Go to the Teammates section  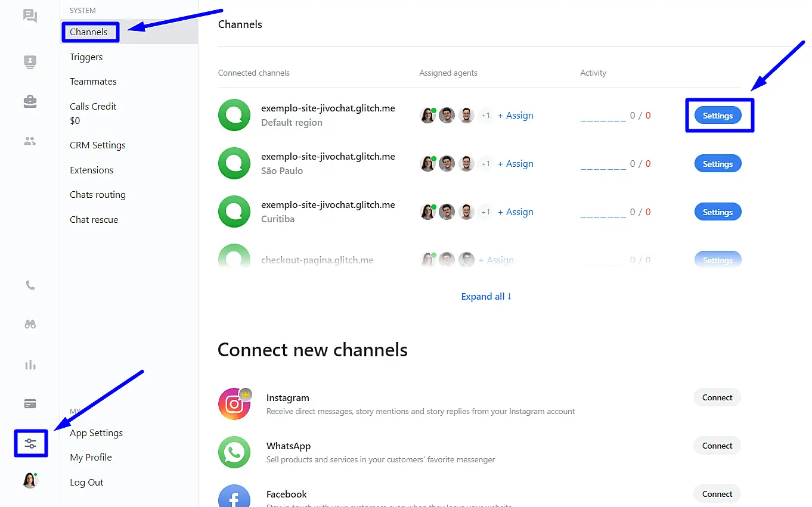coord(93,82)
